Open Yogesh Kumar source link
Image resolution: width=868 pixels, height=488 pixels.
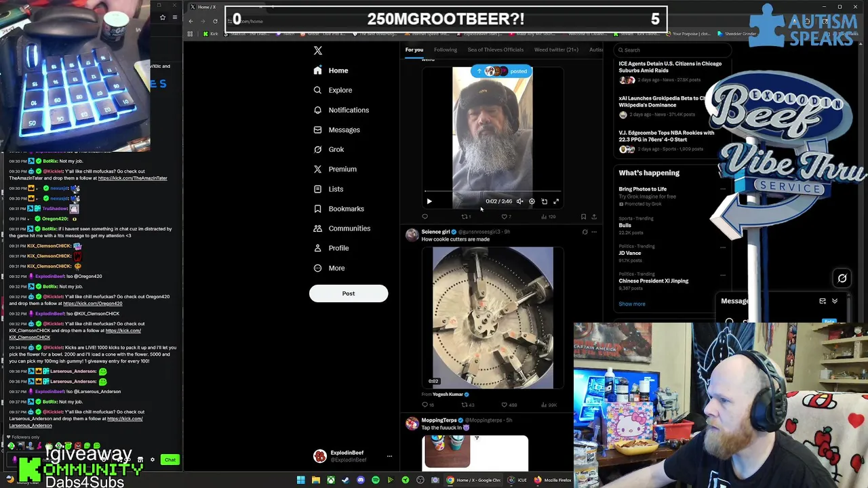[x=448, y=394]
